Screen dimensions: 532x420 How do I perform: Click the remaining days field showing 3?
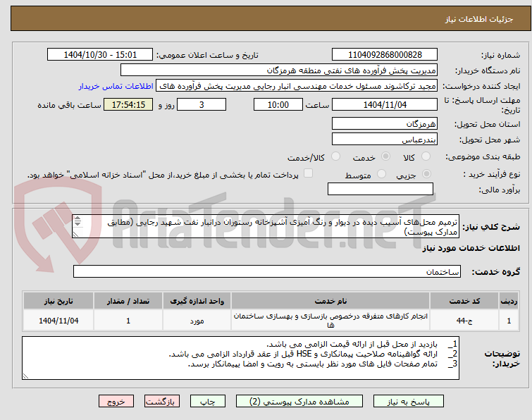(x=202, y=104)
